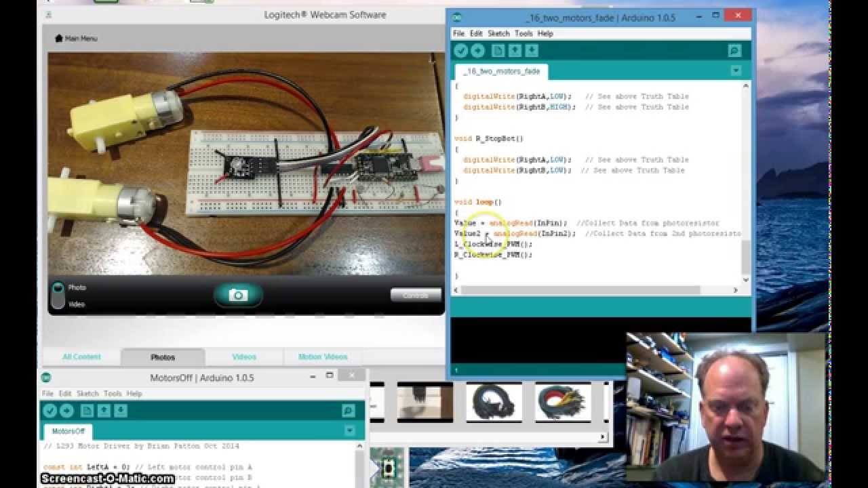
Task: Click Logitech window icon in title bar
Action: point(49,14)
